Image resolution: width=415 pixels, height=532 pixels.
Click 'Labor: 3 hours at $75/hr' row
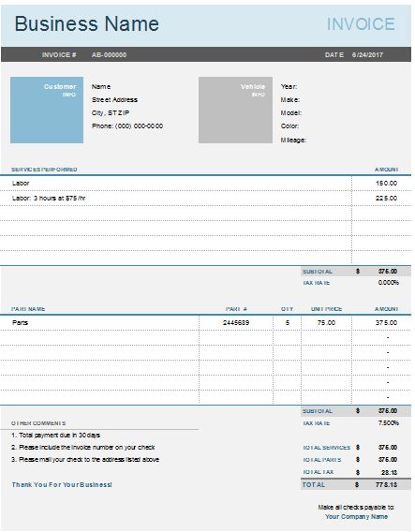tap(49, 199)
